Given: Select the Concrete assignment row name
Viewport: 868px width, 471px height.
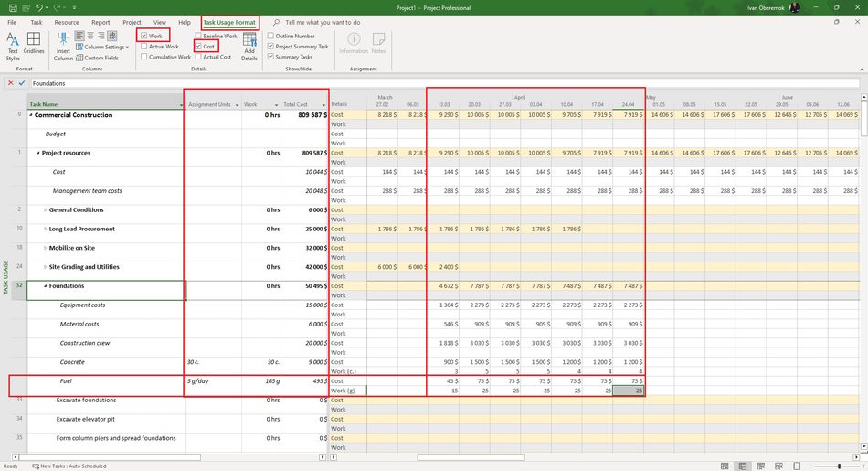Looking at the screenshot, I should (72, 362).
